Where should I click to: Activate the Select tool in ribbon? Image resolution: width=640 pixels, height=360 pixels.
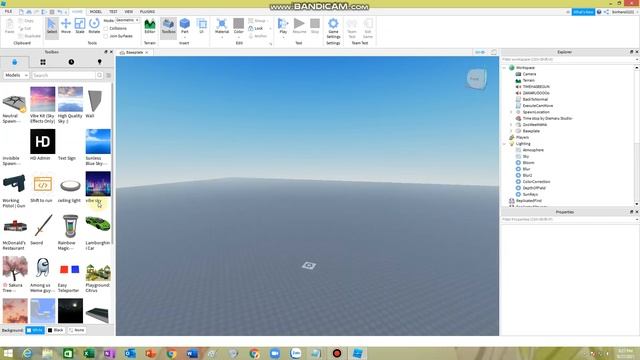[51, 27]
